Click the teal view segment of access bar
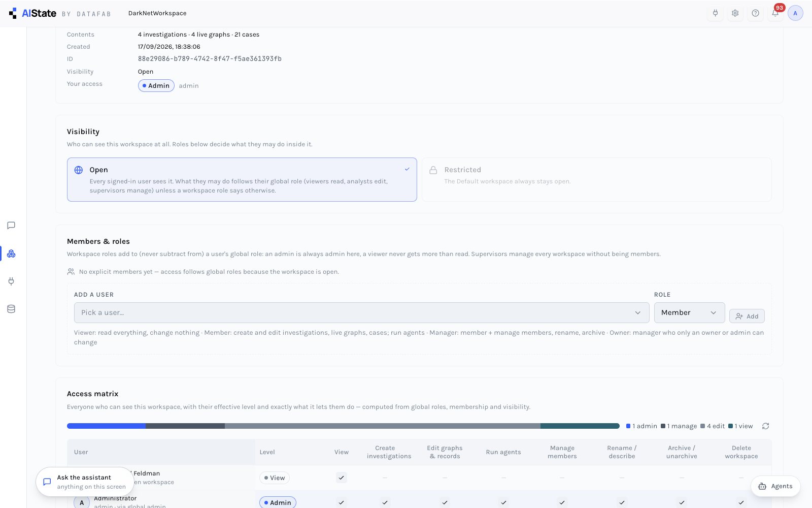Image resolution: width=812 pixels, height=508 pixels. tap(580, 426)
